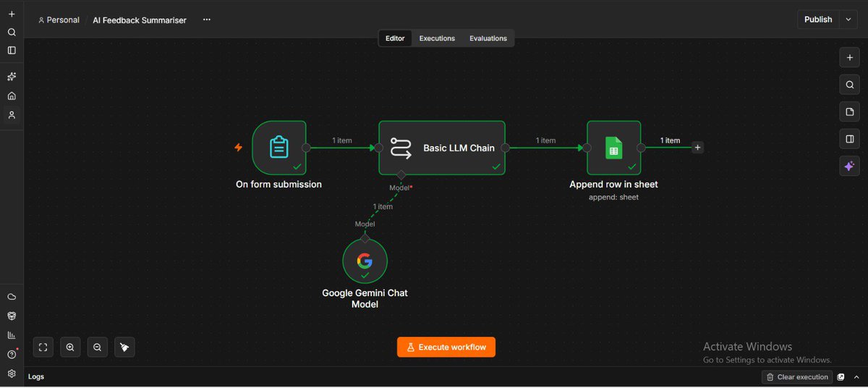Viewport: 868px width, 388px height.
Task: Open the templates box icon in sidebar
Action: pyautogui.click(x=12, y=316)
